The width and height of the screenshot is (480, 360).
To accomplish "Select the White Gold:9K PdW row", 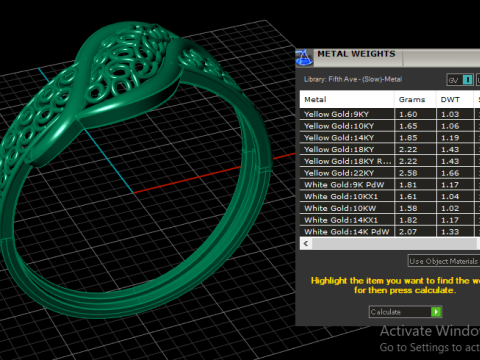I will (390, 185).
